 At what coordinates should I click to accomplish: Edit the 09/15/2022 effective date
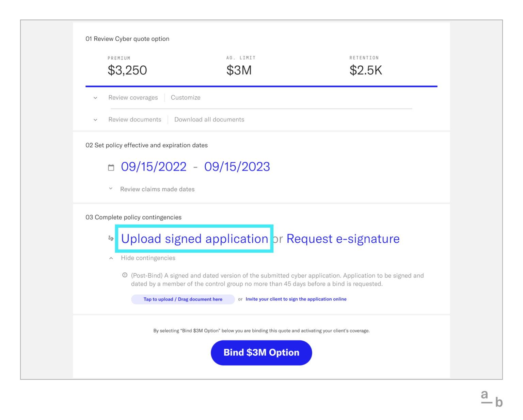pyautogui.click(x=154, y=167)
